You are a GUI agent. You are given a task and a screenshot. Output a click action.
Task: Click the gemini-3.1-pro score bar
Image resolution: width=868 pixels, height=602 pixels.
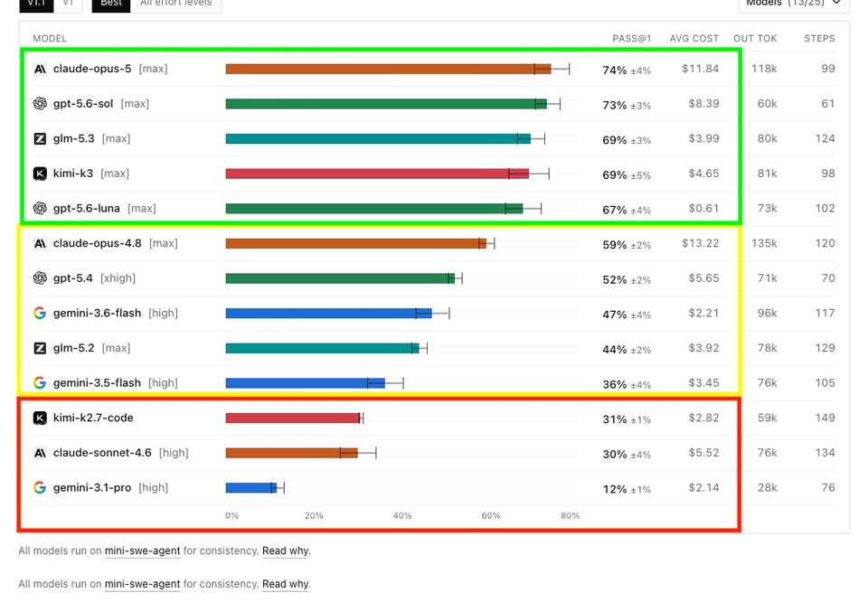pos(250,488)
